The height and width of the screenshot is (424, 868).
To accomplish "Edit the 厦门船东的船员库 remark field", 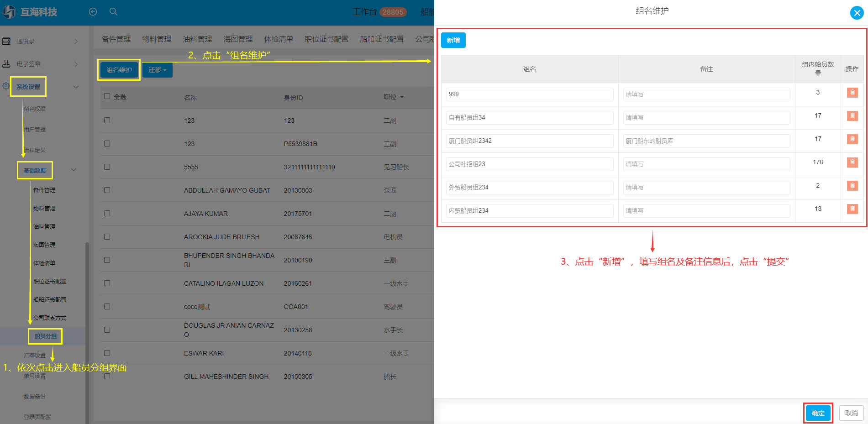I will [706, 141].
